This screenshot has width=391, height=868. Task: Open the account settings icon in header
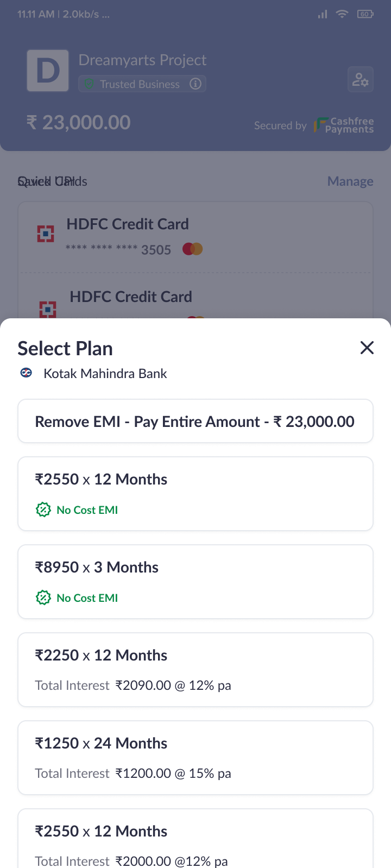tap(360, 79)
